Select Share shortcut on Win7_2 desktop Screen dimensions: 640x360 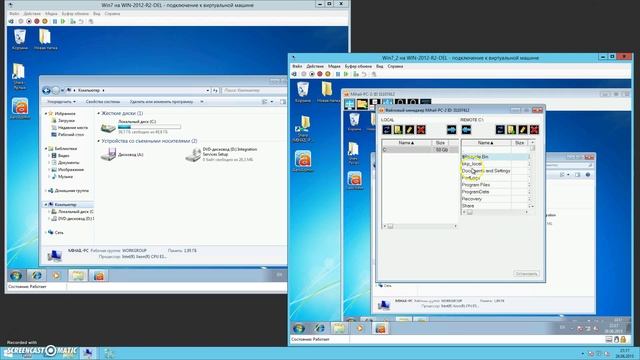point(303,129)
